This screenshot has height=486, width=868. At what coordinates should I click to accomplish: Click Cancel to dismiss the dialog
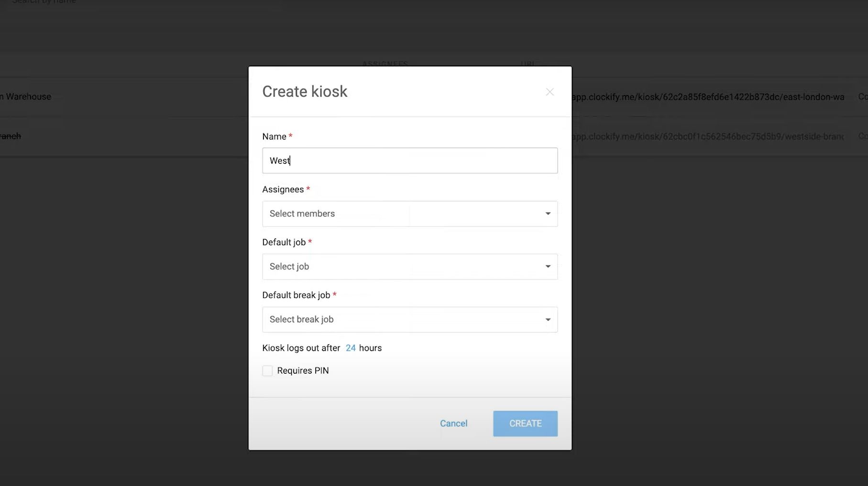[x=453, y=423]
